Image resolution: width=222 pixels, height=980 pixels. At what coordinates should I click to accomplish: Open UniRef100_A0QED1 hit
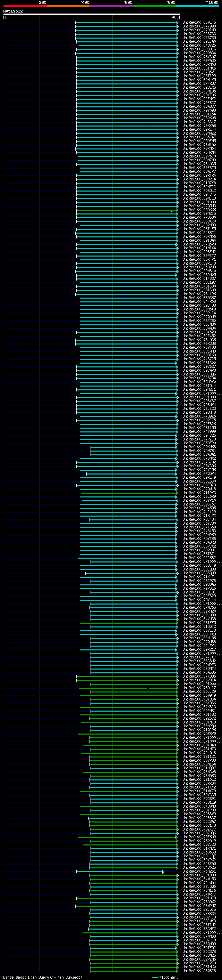point(199,592)
